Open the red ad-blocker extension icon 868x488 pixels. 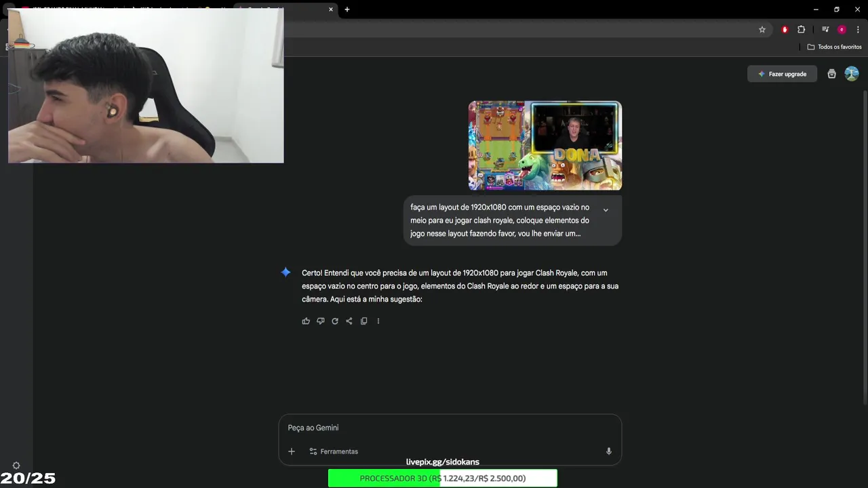[785, 30]
